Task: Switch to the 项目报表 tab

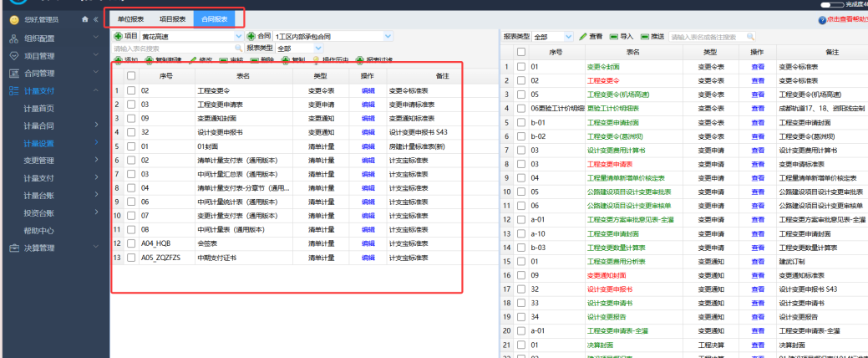Action: [x=173, y=19]
